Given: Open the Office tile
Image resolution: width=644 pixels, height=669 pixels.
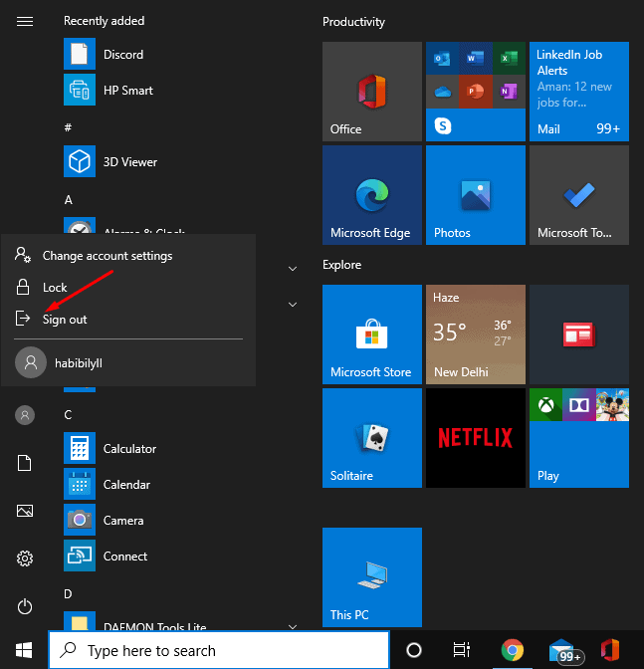Looking at the screenshot, I should 372,92.
